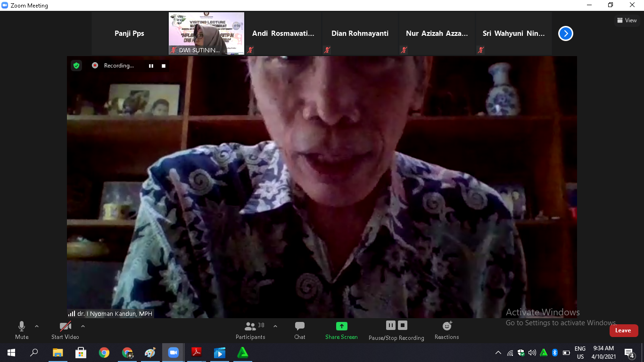Viewport: 644px width, 362px height.
Task: Stop recording from top-left indicator
Action: [x=164, y=66]
